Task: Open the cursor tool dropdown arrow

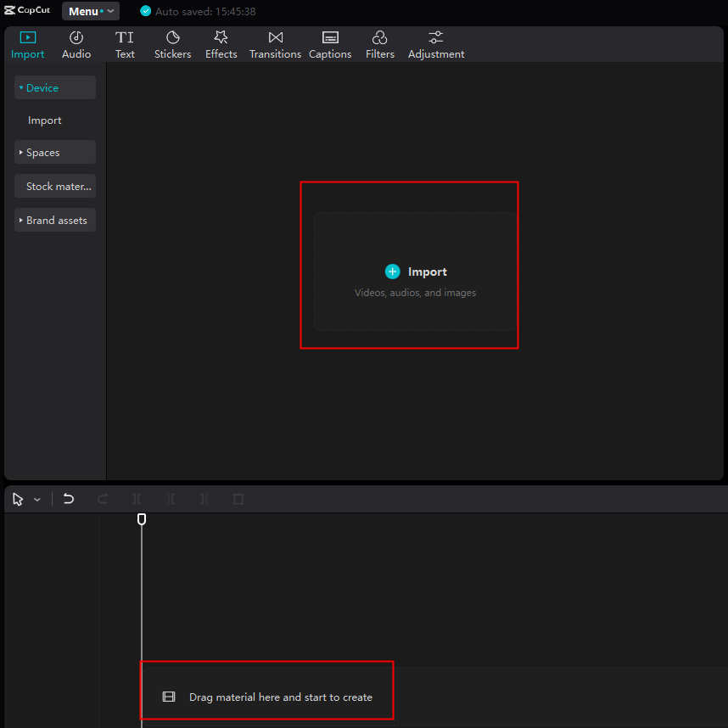Action: [x=36, y=499]
